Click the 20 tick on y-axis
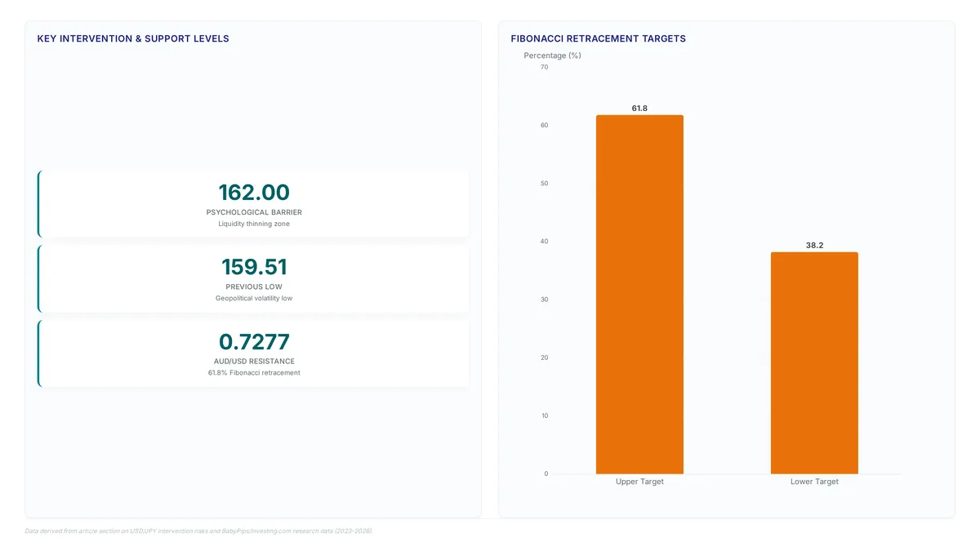 [545, 358]
